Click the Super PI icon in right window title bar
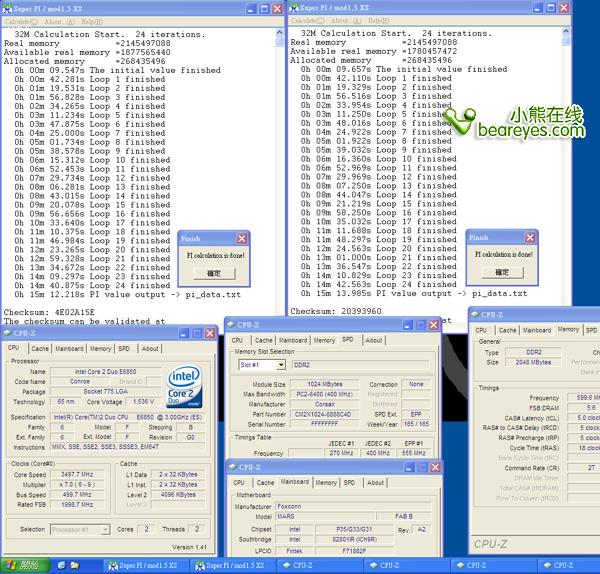This screenshot has height=574, width=600. point(294,8)
